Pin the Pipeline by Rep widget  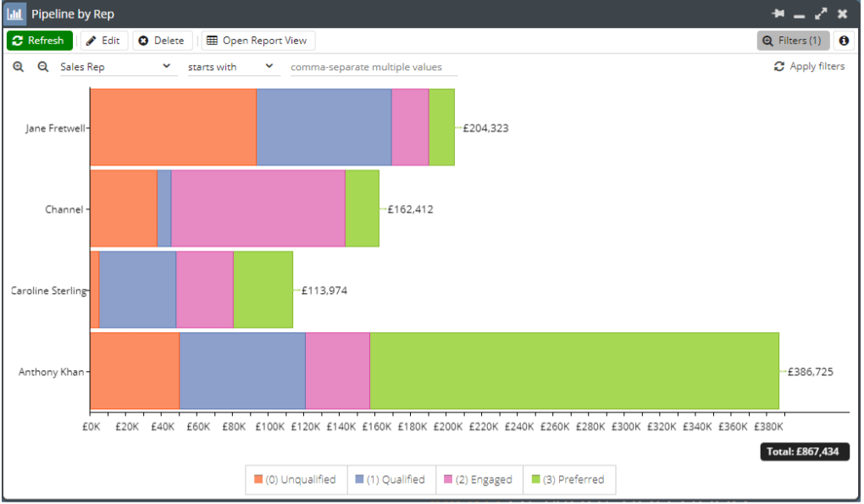pyautogui.click(x=778, y=14)
